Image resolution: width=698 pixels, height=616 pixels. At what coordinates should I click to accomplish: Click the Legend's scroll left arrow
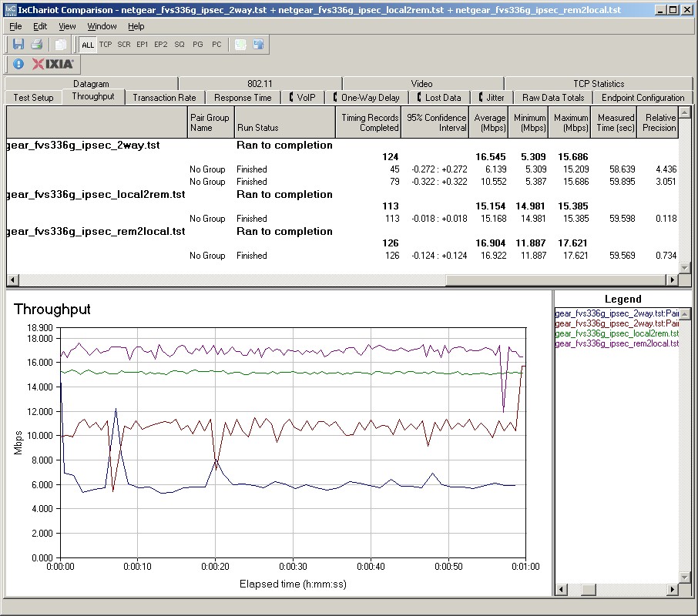coord(561,590)
